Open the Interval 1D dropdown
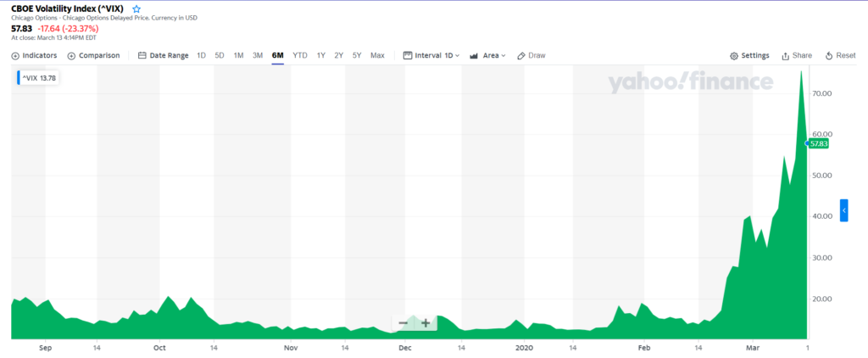Screen dimensions: 868x358 [431, 55]
